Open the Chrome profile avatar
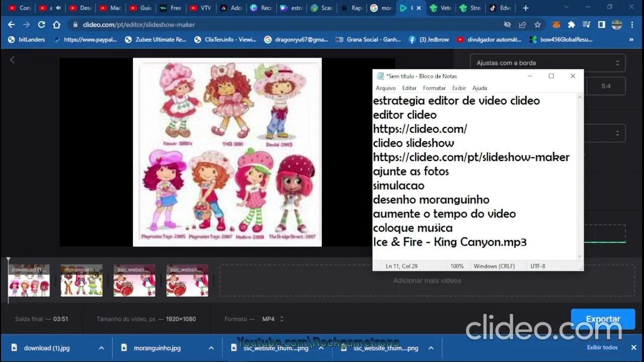 coord(617,24)
